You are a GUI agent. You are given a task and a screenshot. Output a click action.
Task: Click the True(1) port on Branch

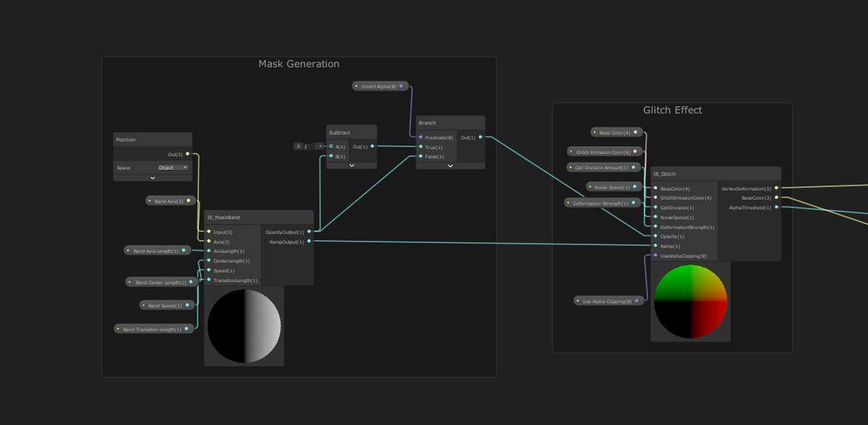[420, 147]
